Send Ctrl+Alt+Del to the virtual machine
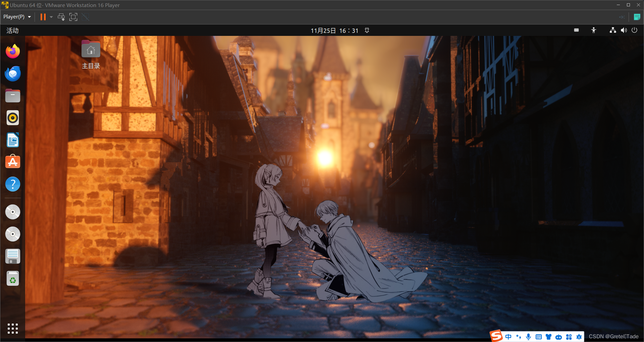This screenshot has width=644, height=342. (x=61, y=17)
